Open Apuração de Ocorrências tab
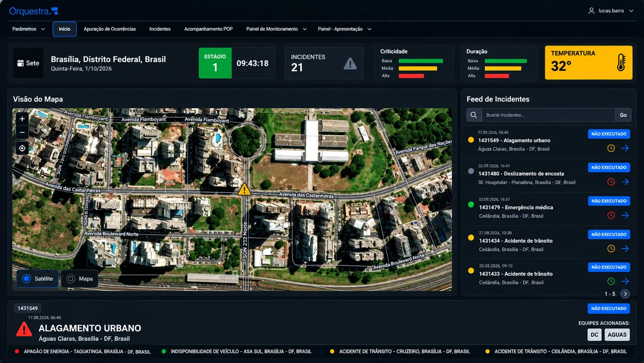The image size is (644, 363). pyautogui.click(x=109, y=29)
